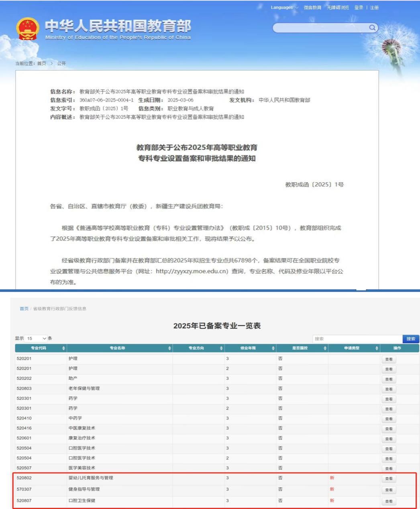
Task: Click the sort icon in 修业年限 header
Action: [273, 348]
